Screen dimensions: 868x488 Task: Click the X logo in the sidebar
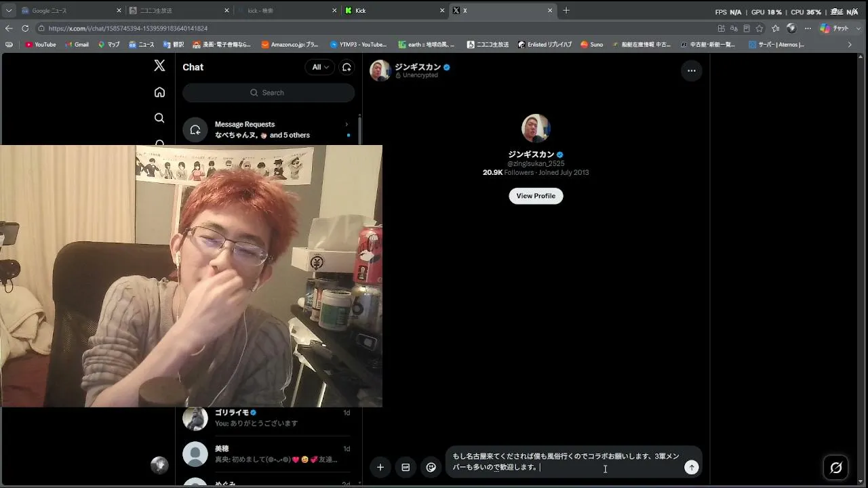[x=159, y=66]
